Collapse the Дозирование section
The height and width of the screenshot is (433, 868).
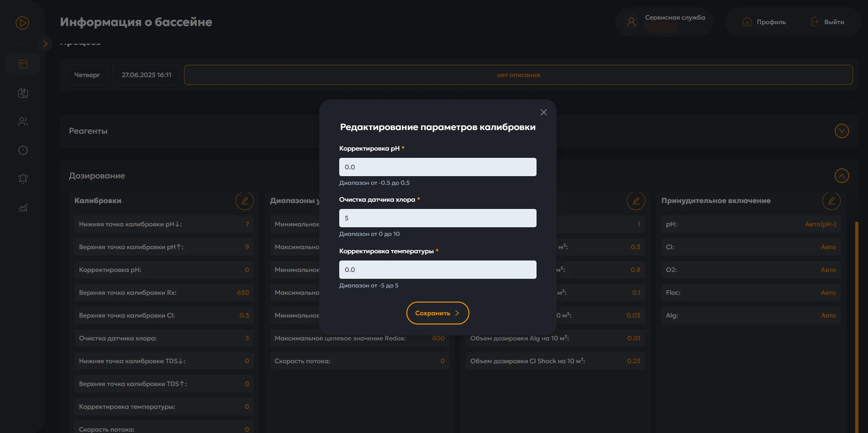point(842,176)
